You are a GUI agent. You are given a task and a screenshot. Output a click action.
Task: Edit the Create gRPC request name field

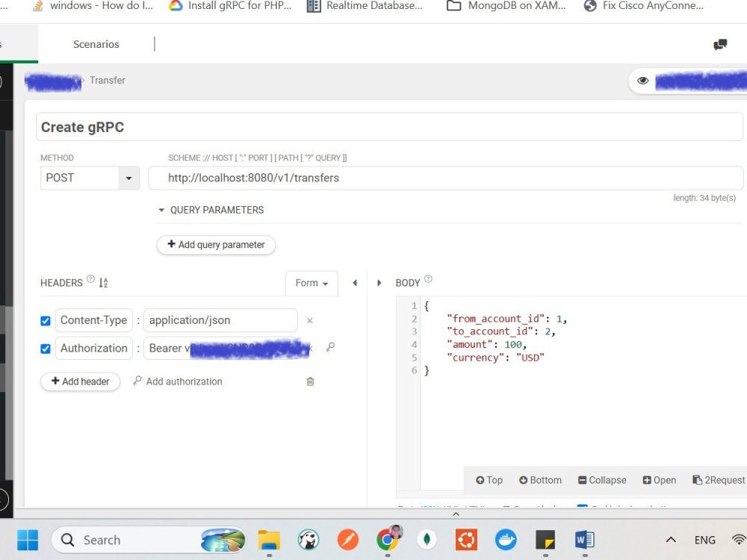pyautogui.click(x=389, y=127)
